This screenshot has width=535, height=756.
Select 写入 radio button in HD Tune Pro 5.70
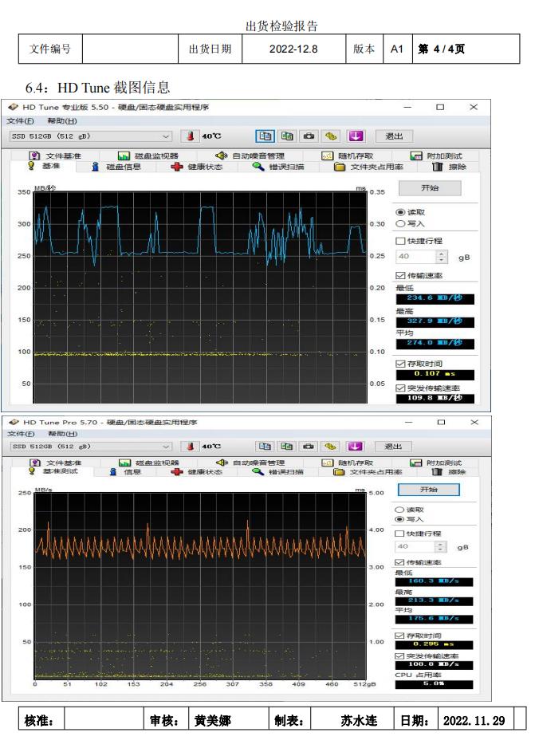click(x=399, y=519)
